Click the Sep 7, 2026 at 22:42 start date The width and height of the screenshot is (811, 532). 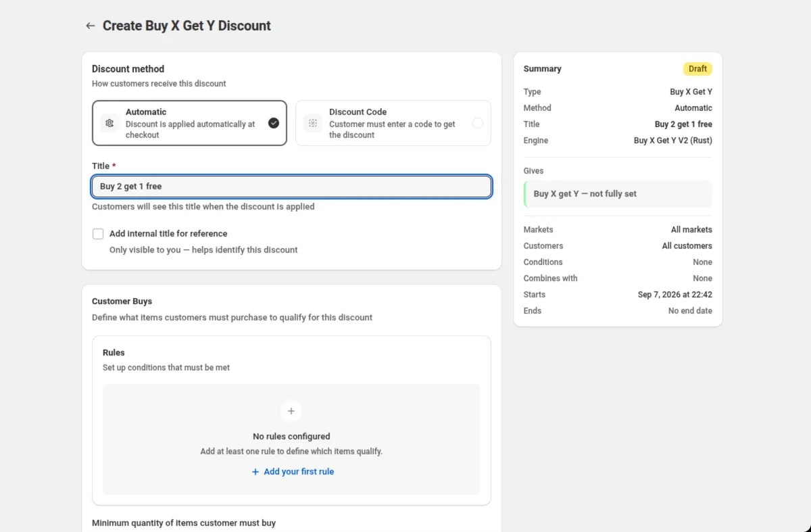[x=675, y=295]
